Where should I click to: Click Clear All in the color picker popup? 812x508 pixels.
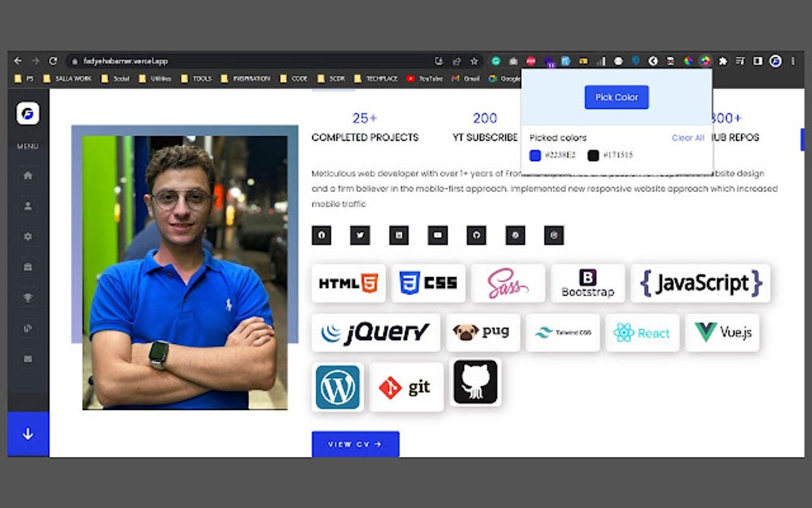[x=687, y=137]
